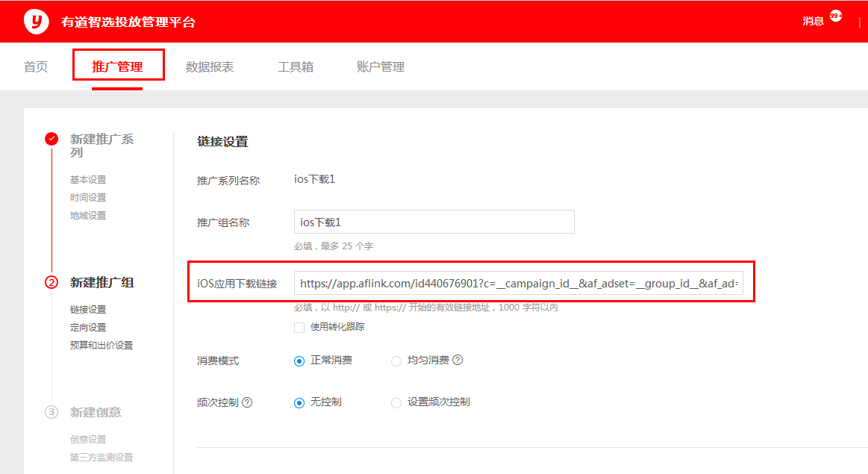Viewport: 868px width, 474px height.
Task: Click the 频次控制 help question icon
Action: click(247, 402)
